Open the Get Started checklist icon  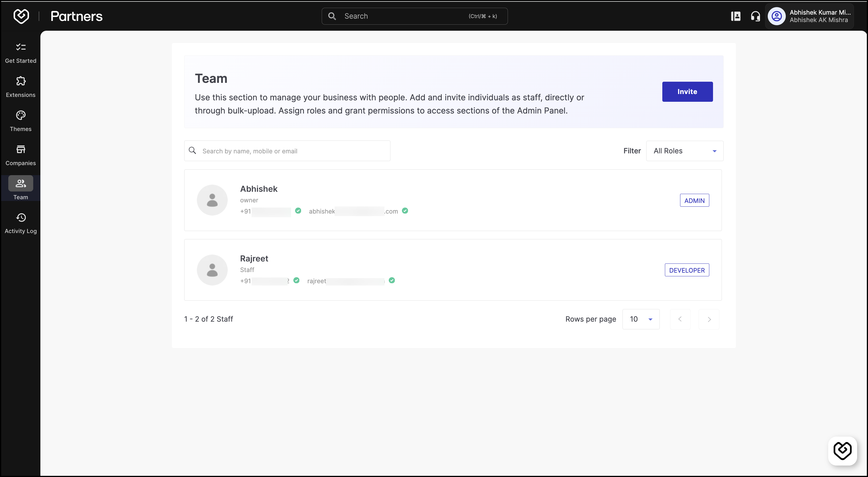click(x=21, y=47)
